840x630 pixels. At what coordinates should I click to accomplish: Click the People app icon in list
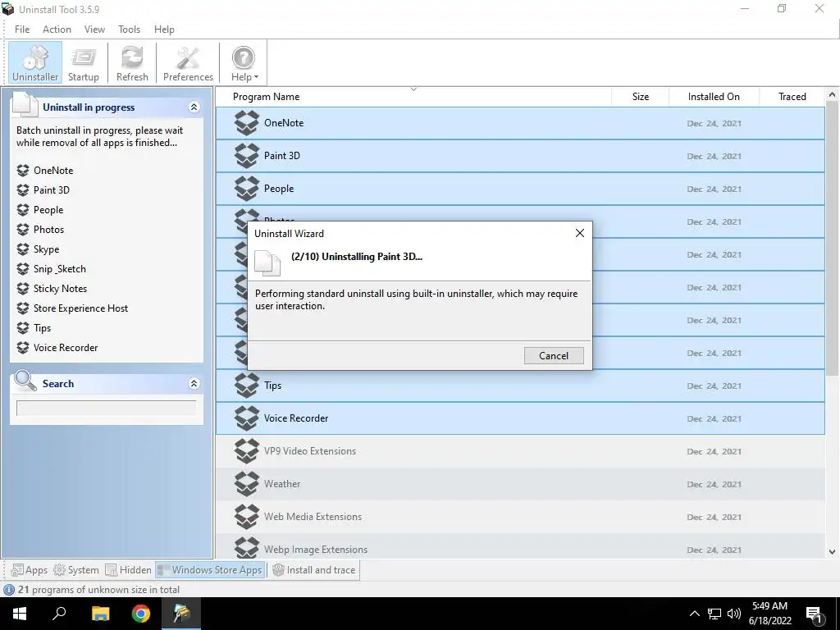click(247, 189)
